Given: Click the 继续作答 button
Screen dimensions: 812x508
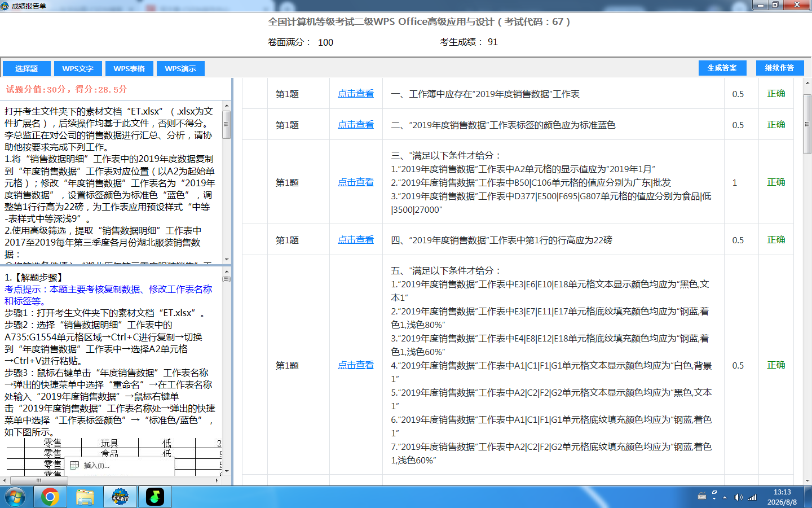Looking at the screenshot, I should (x=779, y=68).
